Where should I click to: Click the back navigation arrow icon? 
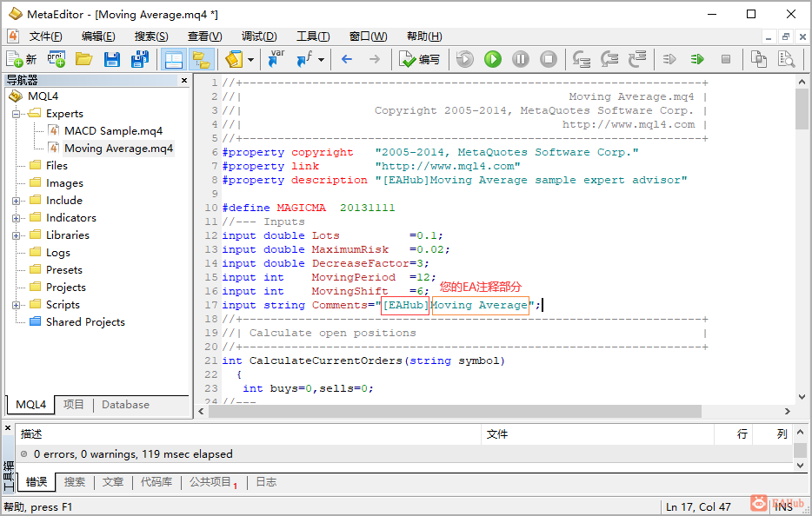click(x=347, y=59)
